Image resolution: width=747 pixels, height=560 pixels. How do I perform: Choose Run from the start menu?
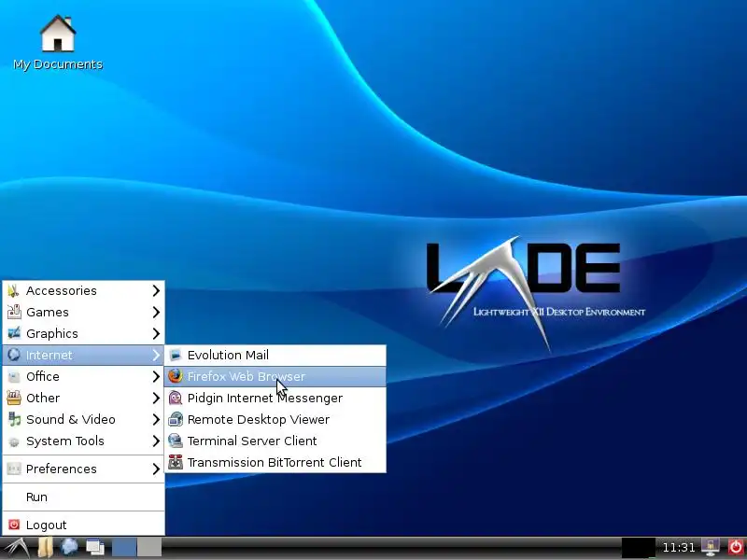point(83,497)
